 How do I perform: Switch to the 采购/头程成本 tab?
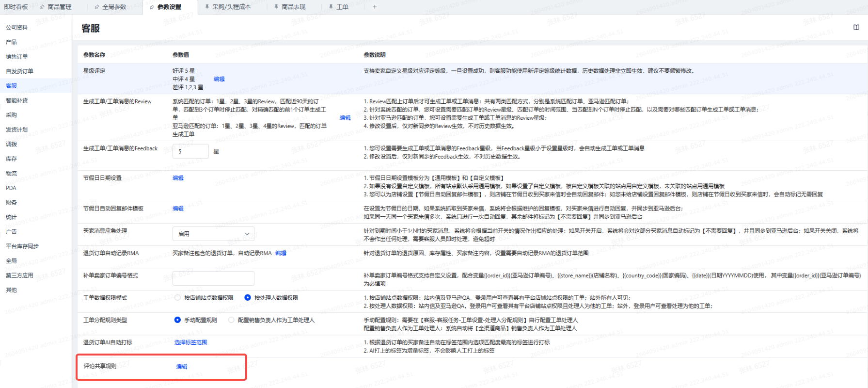232,7
